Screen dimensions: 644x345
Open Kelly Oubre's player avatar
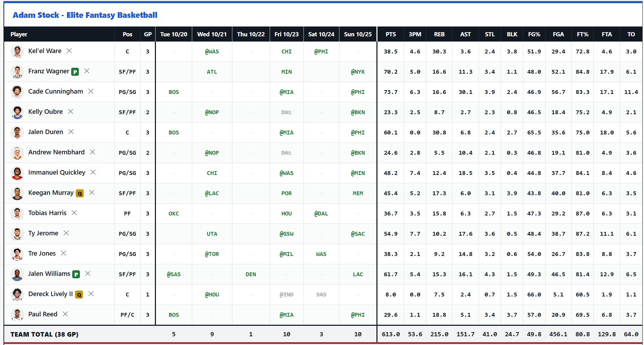(x=17, y=112)
